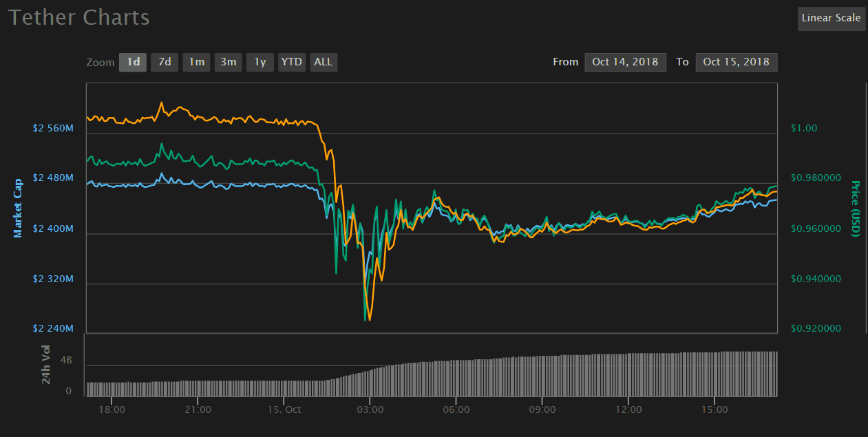Click the 12:00 time axis label

[628, 409]
